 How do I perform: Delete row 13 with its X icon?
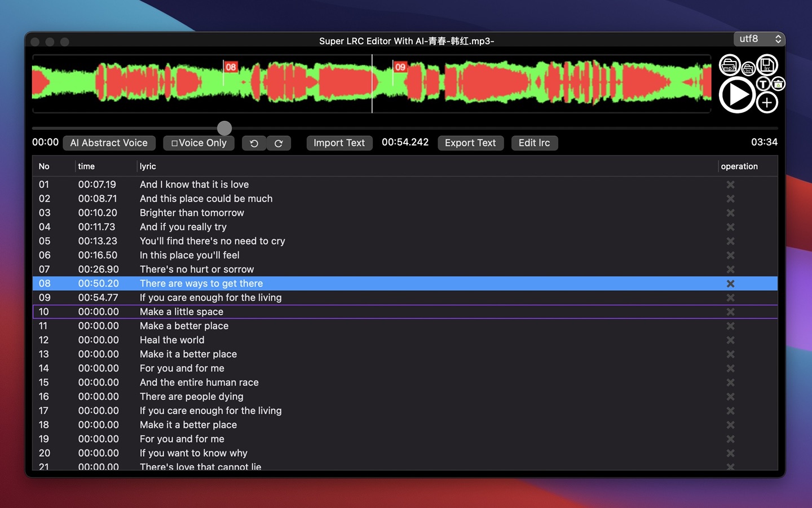[x=730, y=354]
